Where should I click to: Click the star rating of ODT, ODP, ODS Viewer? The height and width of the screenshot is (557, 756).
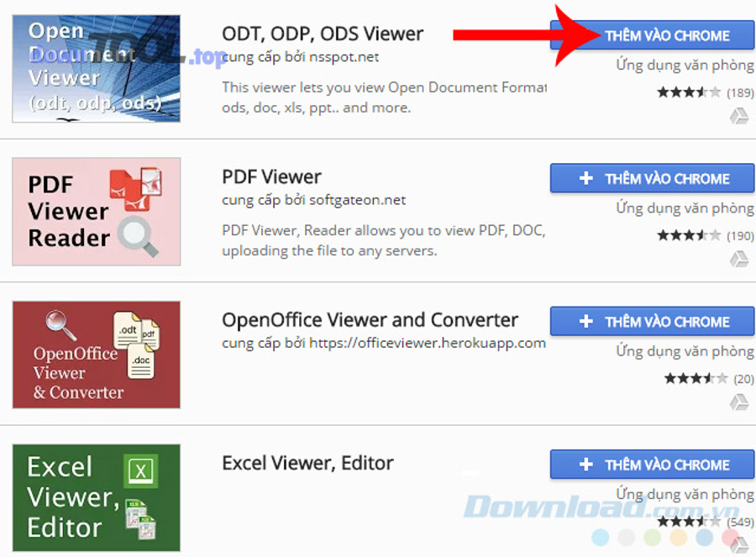pyautogui.click(x=689, y=92)
